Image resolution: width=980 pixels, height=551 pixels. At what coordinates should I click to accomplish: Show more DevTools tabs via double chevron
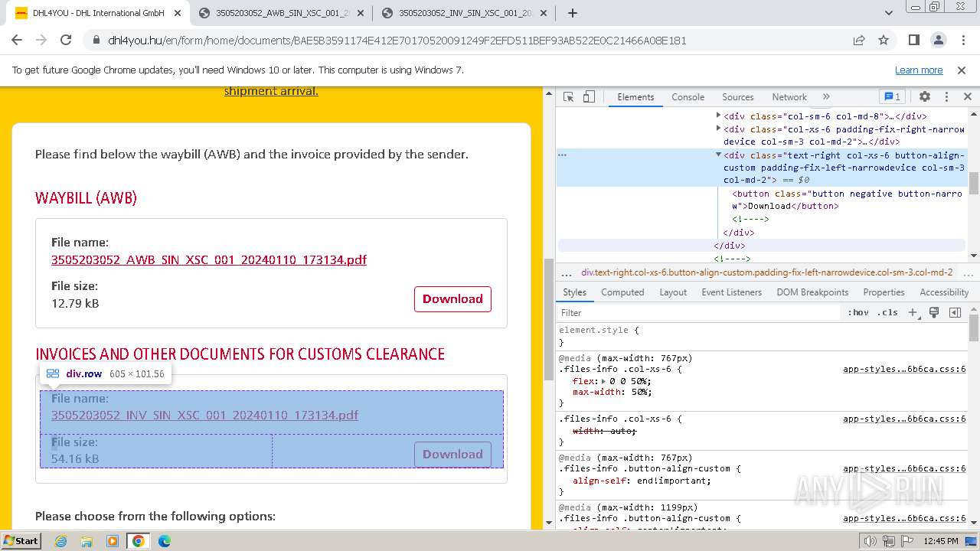coord(826,97)
